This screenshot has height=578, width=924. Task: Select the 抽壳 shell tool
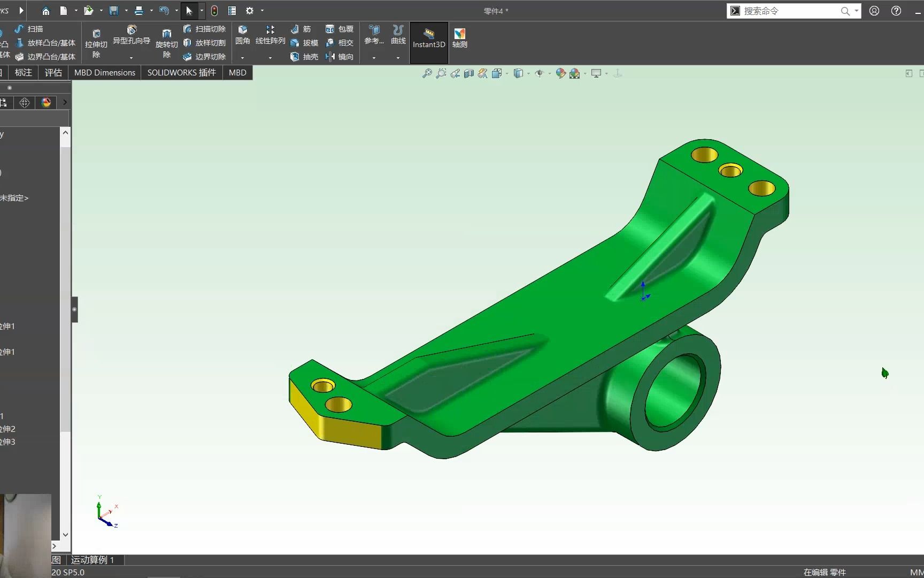click(x=304, y=57)
